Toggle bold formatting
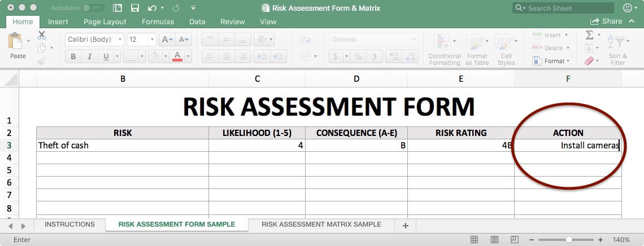 (x=73, y=56)
